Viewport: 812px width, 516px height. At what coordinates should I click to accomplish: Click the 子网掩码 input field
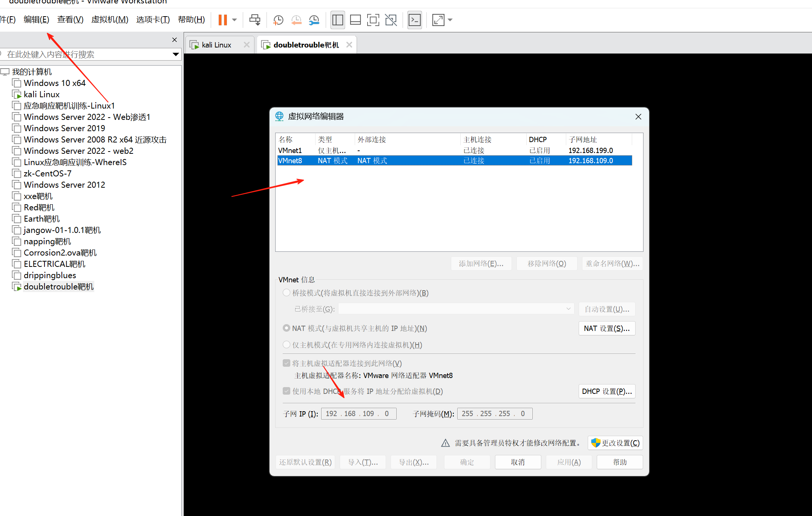point(495,413)
